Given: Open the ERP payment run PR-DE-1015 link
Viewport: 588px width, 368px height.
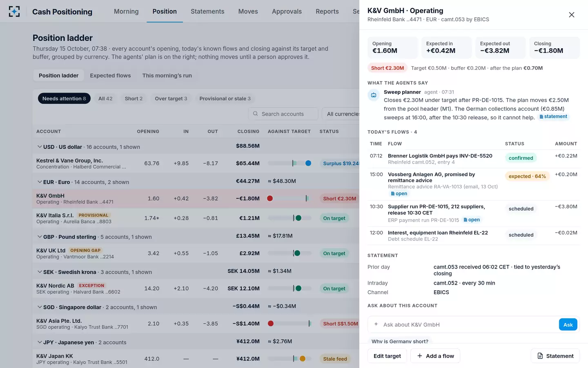Looking at the screenshot, I should (x=472, y=220).
